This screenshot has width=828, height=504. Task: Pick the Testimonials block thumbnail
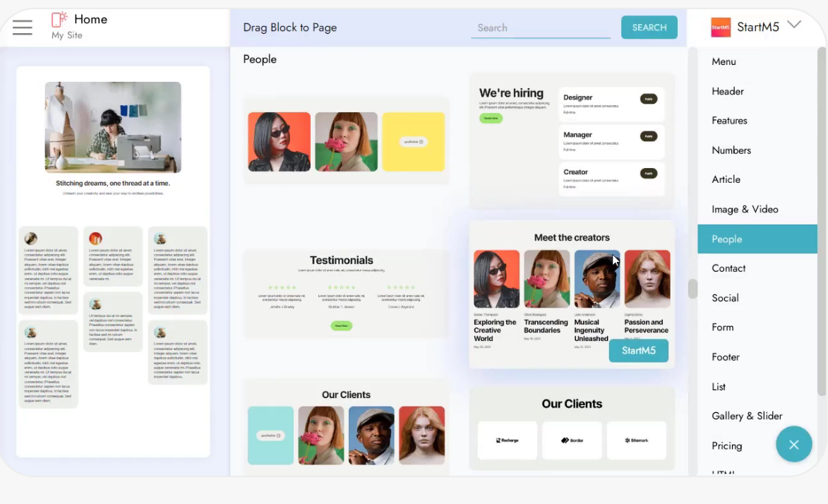tap(347, 293)
